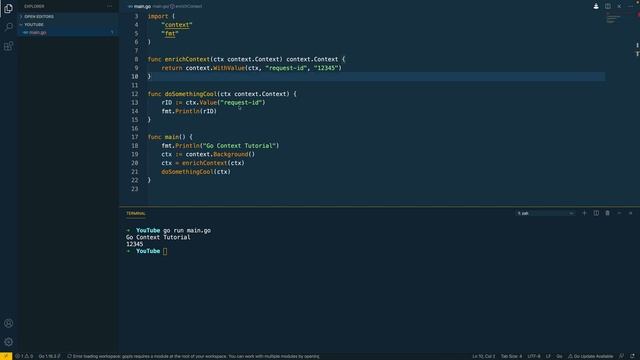The width and height of the screenshot is (640, 360).
Task: Click doSomethingCool(ctx) call on line 21
Action: coord(196,172)
